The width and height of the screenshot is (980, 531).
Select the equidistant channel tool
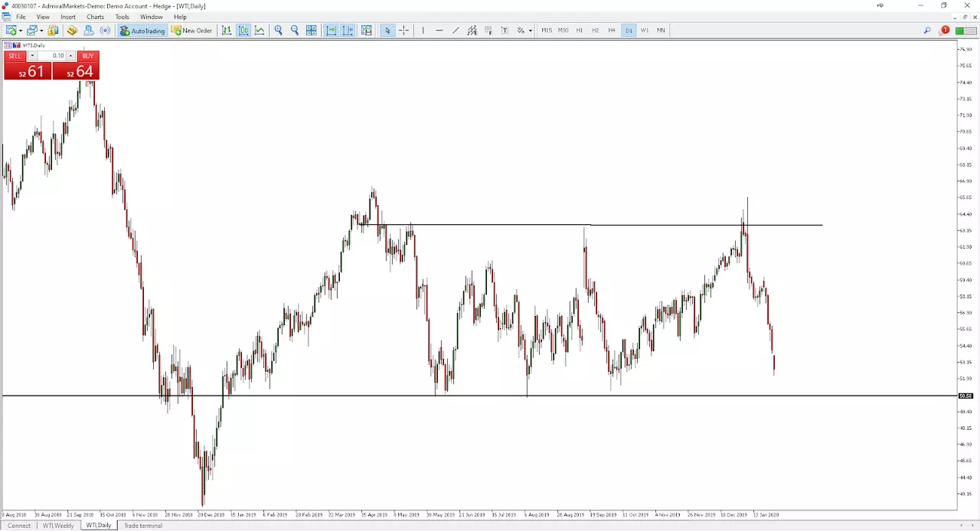click(472, 31)
